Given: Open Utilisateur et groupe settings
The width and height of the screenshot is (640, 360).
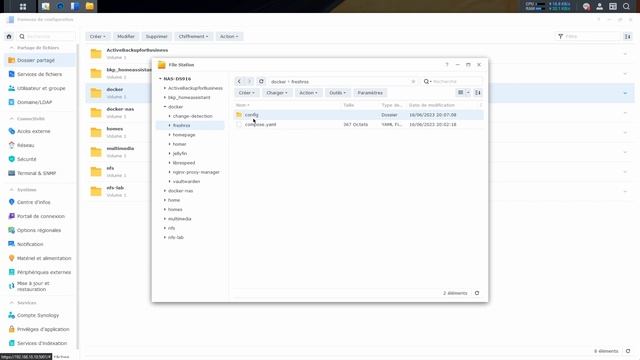Looking at the screenshot, I should (x=40, y=88).
